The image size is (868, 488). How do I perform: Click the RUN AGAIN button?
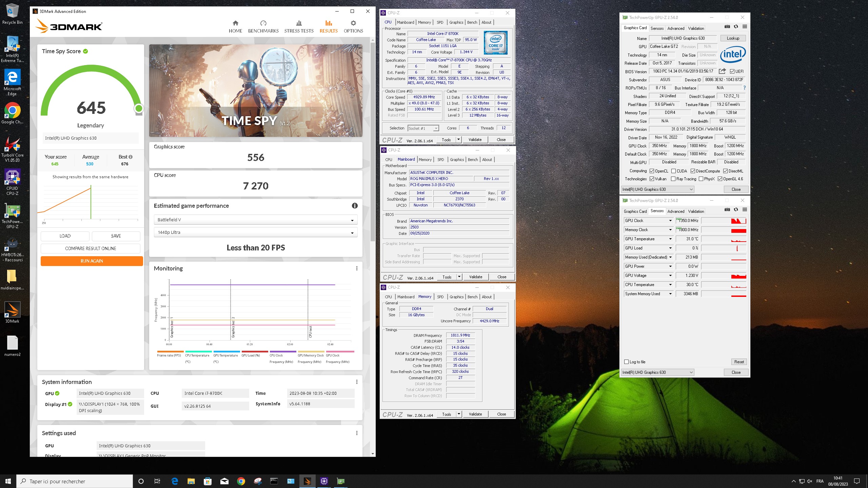(92, 261)
